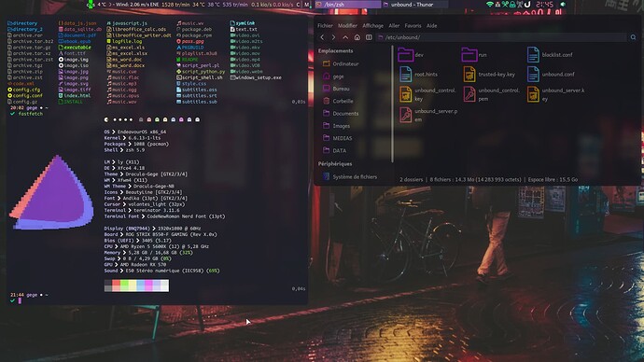
Task: Click the wind speed weather readout in panel
Action: 137,5
